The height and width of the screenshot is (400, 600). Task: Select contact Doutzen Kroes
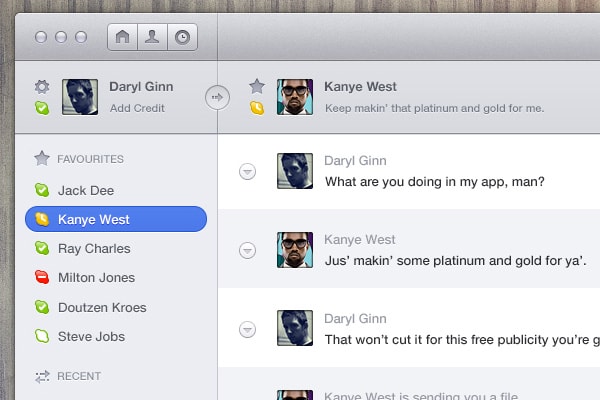coord(116,307)
